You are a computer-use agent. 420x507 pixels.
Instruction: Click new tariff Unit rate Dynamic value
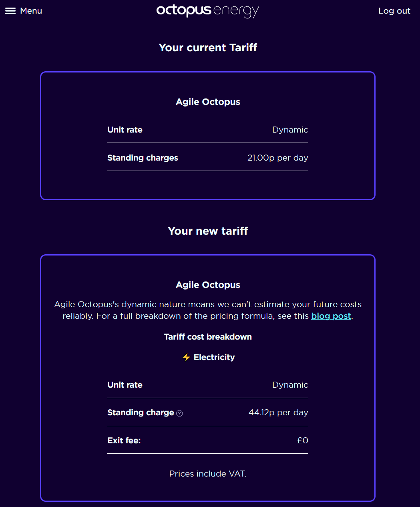point(290,385)
